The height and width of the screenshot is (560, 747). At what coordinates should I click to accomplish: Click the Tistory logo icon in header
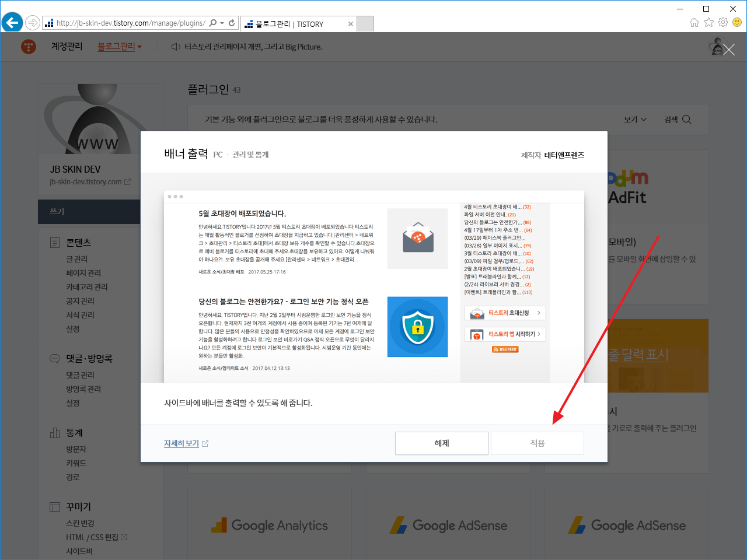[29, 47]
